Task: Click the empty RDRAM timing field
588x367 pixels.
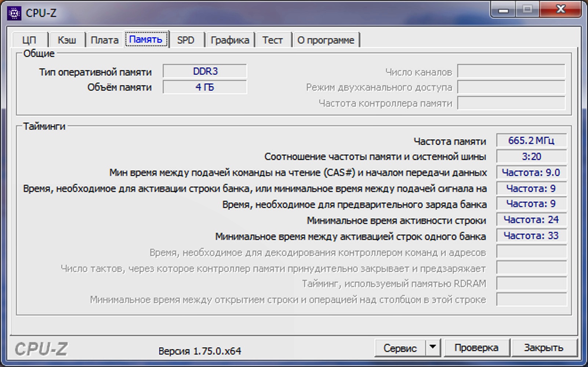Action: pos(531,283)
